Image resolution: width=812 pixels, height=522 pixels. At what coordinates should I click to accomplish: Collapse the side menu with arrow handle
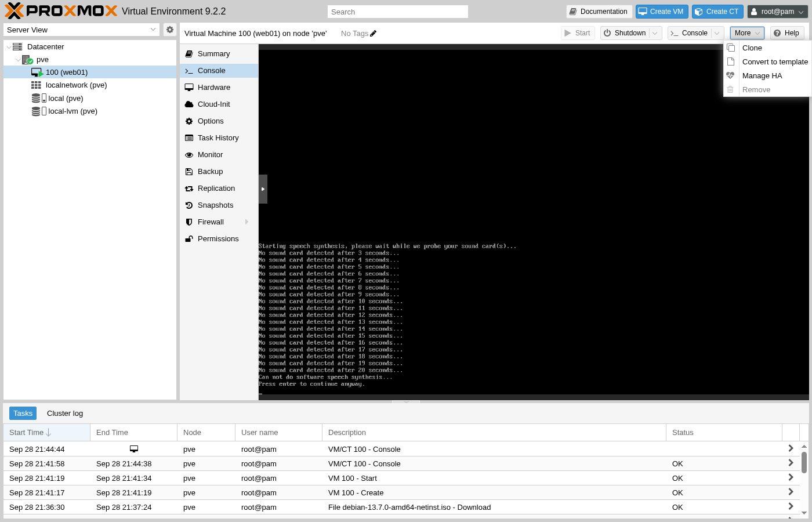click(x=263, y=189)
